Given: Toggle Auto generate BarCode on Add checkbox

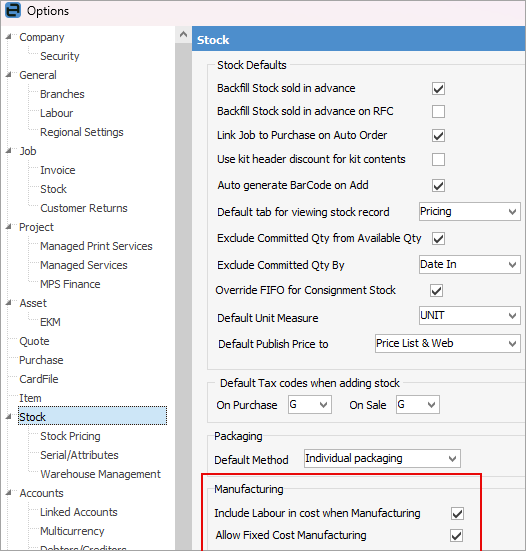Looking at the screenshot, I should (x=438, y=186).
